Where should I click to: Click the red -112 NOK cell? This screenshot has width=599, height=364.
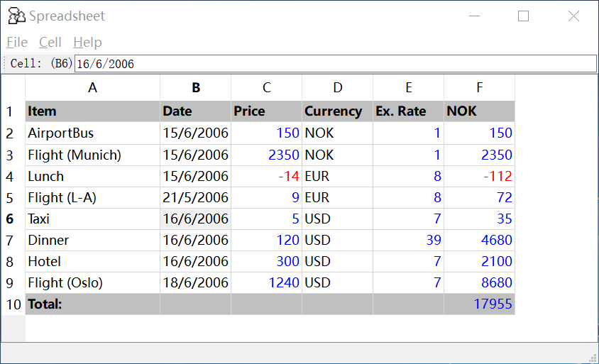point(480,177)
